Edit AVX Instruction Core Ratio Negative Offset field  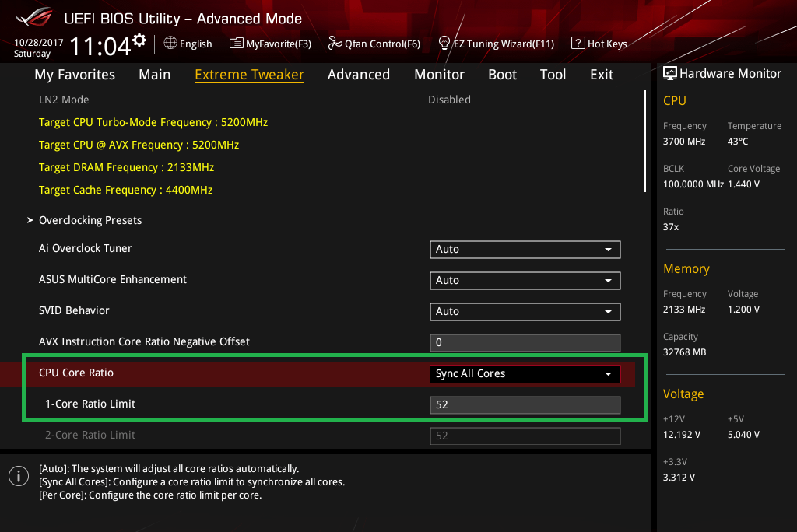[x=525, y=342]
